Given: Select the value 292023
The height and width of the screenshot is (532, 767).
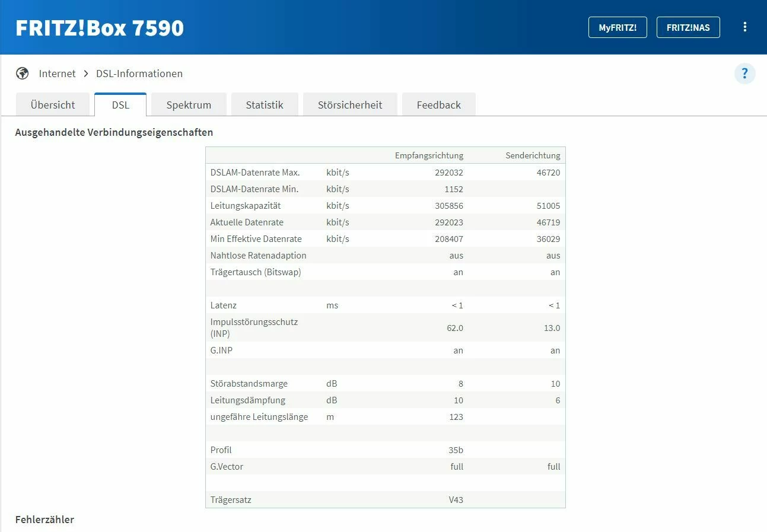Looking at the screenshot, I should point(448,222).
